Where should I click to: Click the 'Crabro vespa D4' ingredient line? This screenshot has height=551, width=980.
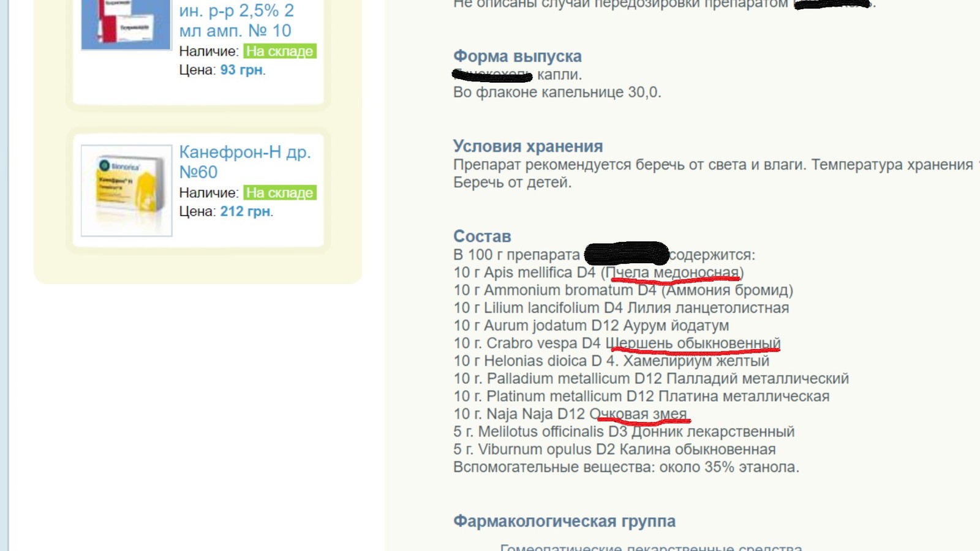(617, 343)
